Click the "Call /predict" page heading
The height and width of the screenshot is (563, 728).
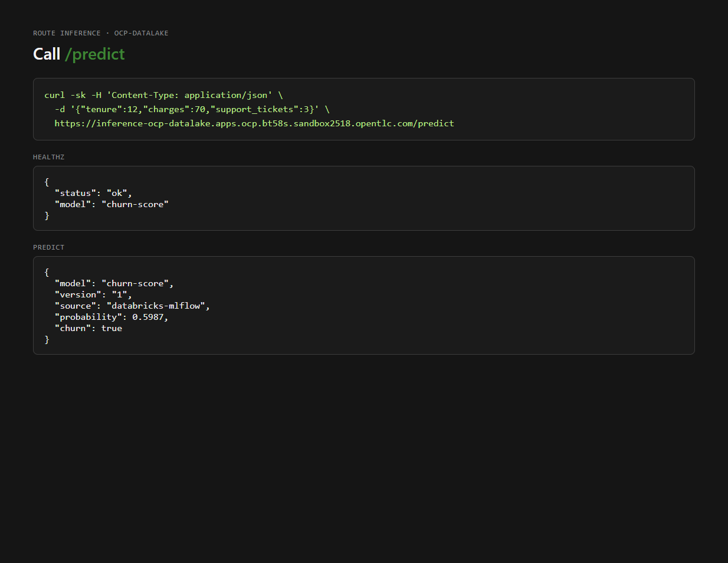click(79, 54)
